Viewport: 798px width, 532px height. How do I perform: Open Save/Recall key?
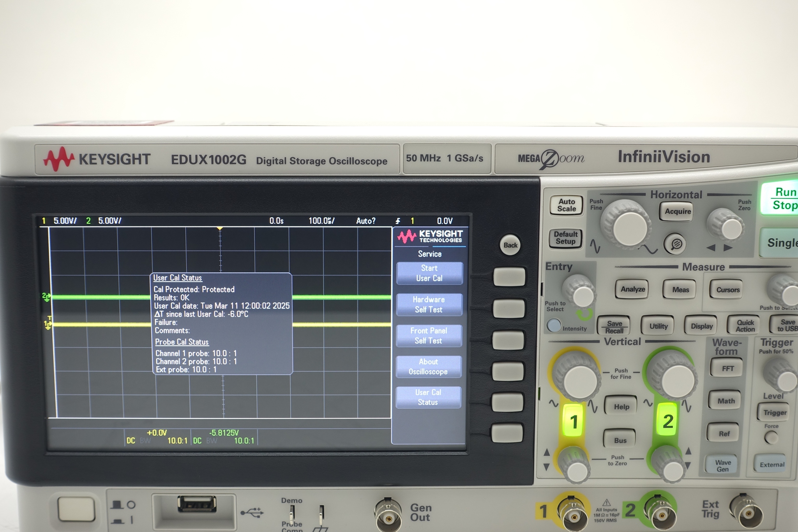tap(614, 327)
